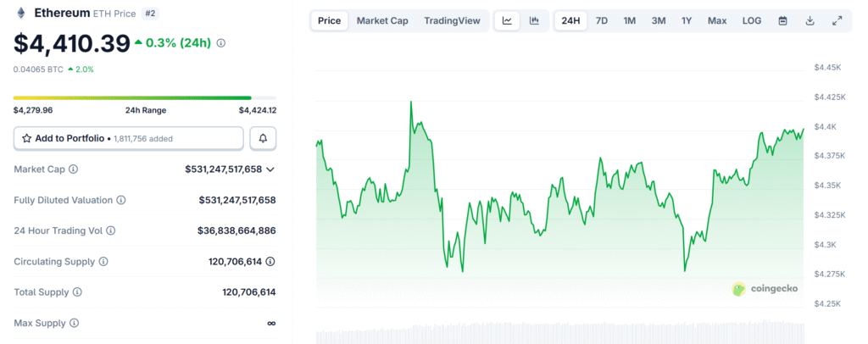Viewport: 868px width, 344px height.
Task: Select the 1Y time range button
Action: click(687, 20)
